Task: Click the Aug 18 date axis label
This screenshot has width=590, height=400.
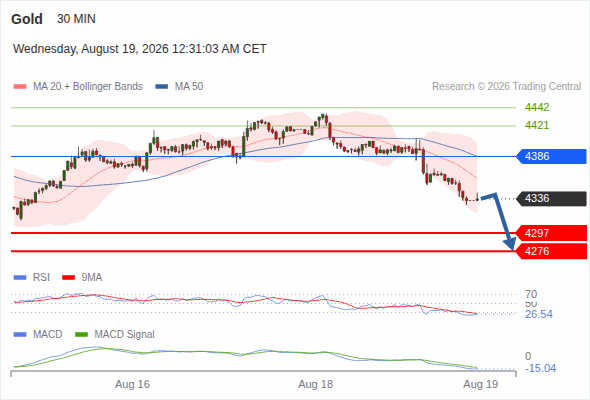Action: coord(315,384)
